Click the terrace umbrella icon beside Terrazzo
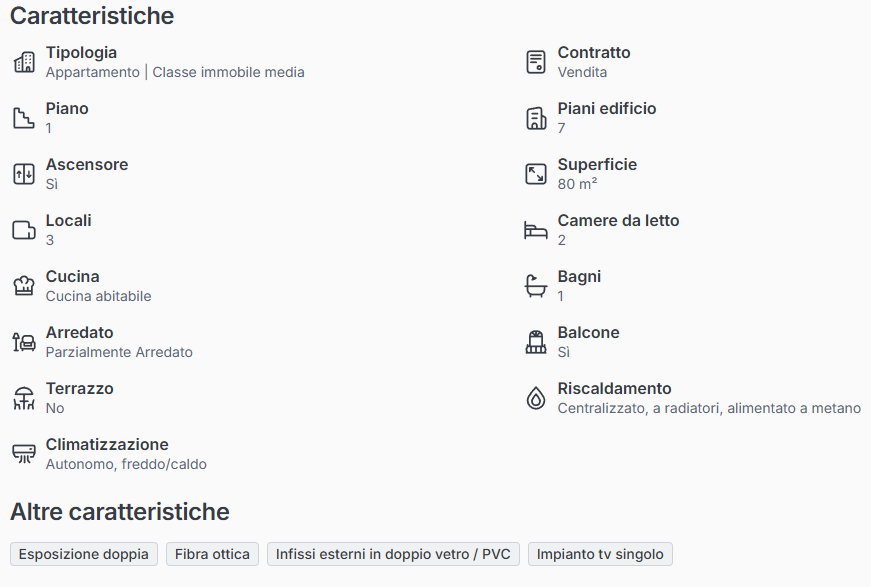 [24, 398]
